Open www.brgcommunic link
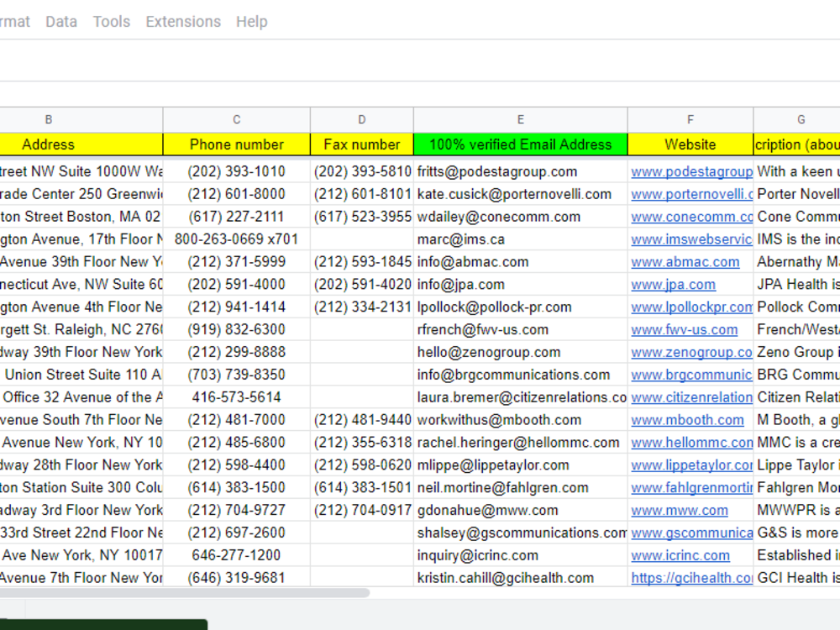This screenshot has height=630, width=840. click(x=691, y=375)
